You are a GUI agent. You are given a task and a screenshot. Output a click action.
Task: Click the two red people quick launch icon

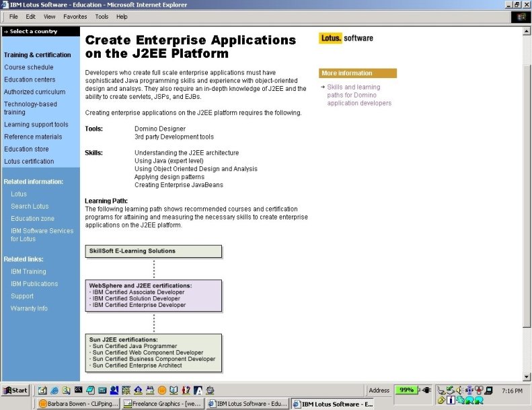(x=186, y=390)
